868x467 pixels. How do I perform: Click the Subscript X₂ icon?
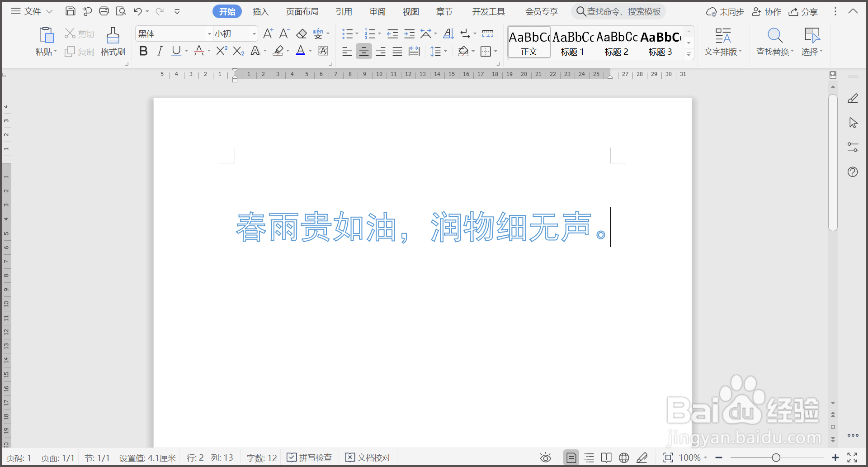click(x=239, y=51)
